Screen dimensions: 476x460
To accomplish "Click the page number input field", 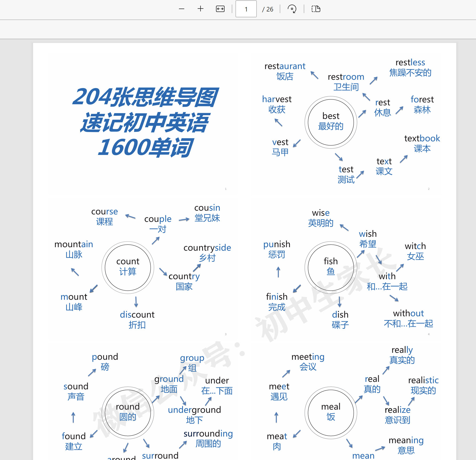I will click(x=246, y=9).
